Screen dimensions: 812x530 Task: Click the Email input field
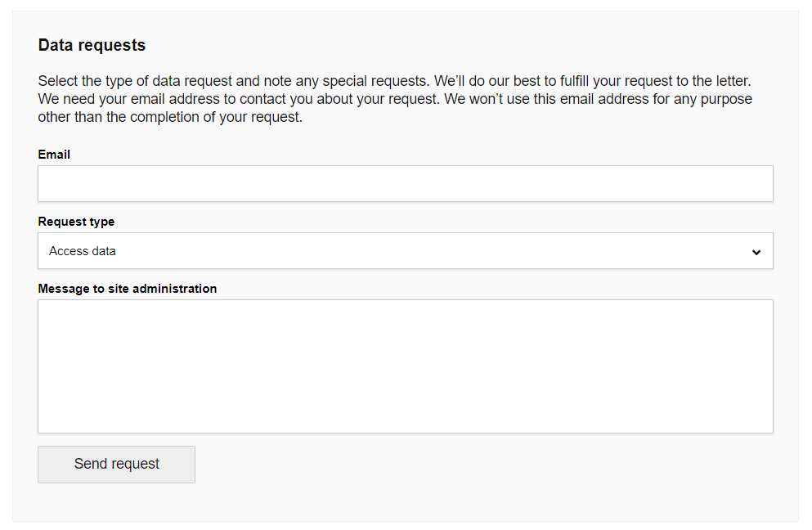(x=405, y=184)
